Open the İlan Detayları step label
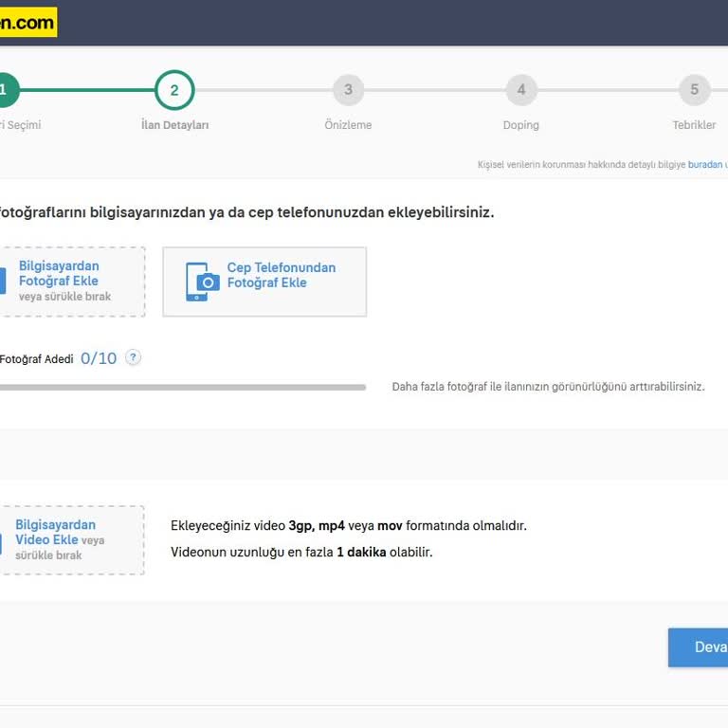 [x=174, y=125]
